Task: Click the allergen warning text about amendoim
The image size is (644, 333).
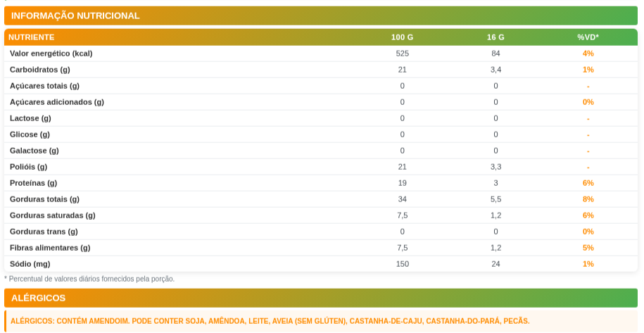Action: tap(270, 321)
